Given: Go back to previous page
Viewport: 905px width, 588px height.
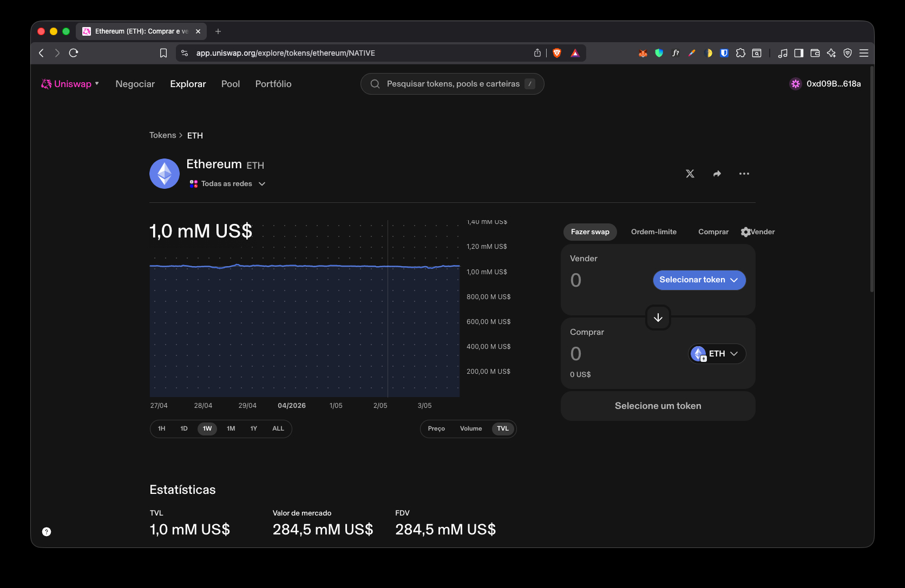Looking at the screenshot, I should click(42, 53).
